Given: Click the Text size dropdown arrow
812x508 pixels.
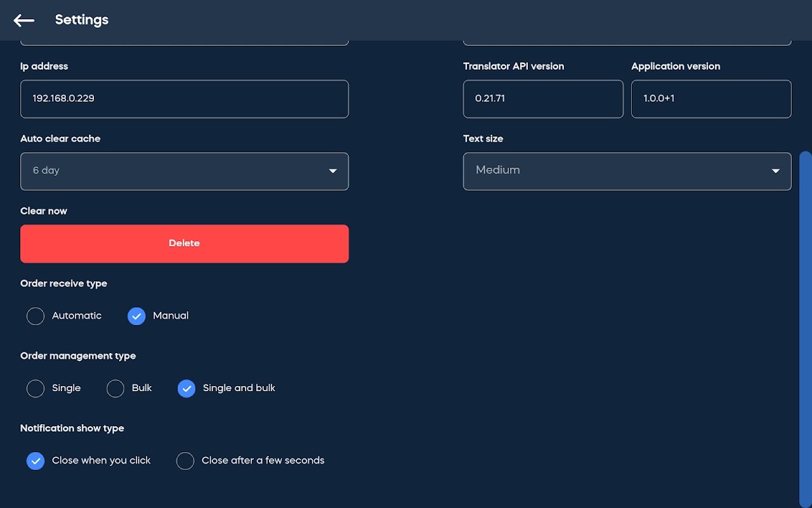Looking at the screenshot, I should 775,171.
